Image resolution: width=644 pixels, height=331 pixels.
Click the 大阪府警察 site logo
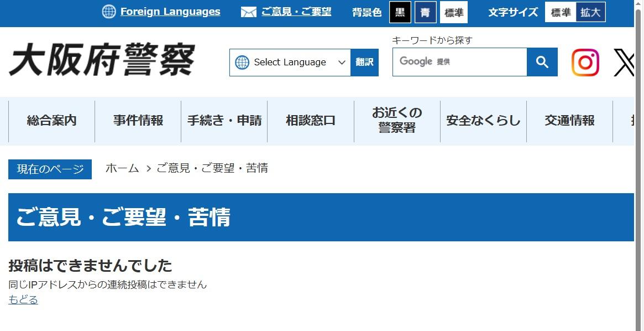click(x=102, y=60)
